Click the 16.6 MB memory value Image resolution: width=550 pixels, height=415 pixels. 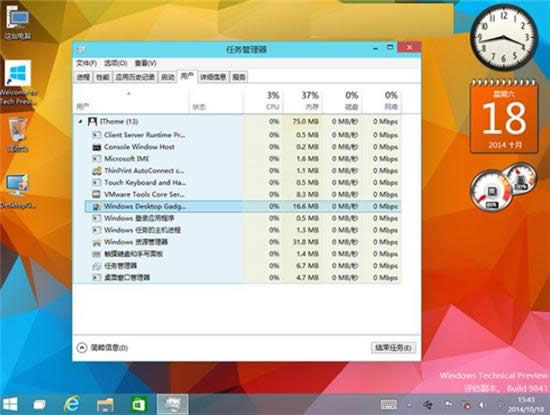[x=306, y=207]
